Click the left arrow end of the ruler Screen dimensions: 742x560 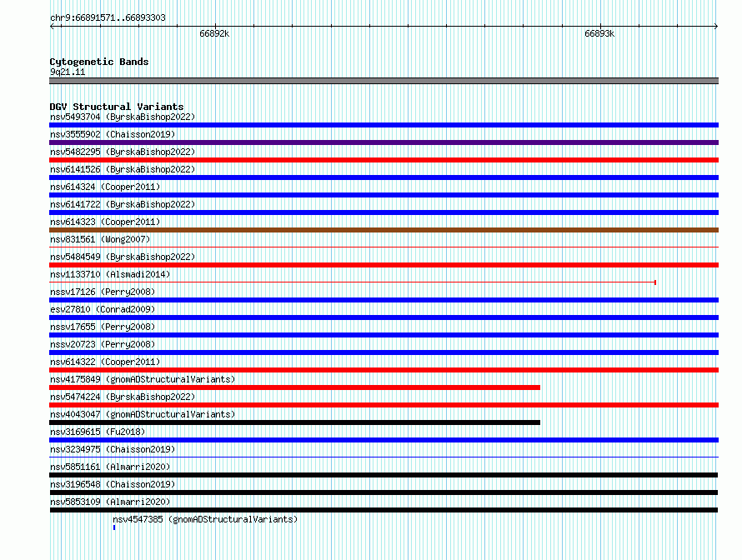point(52,27)
